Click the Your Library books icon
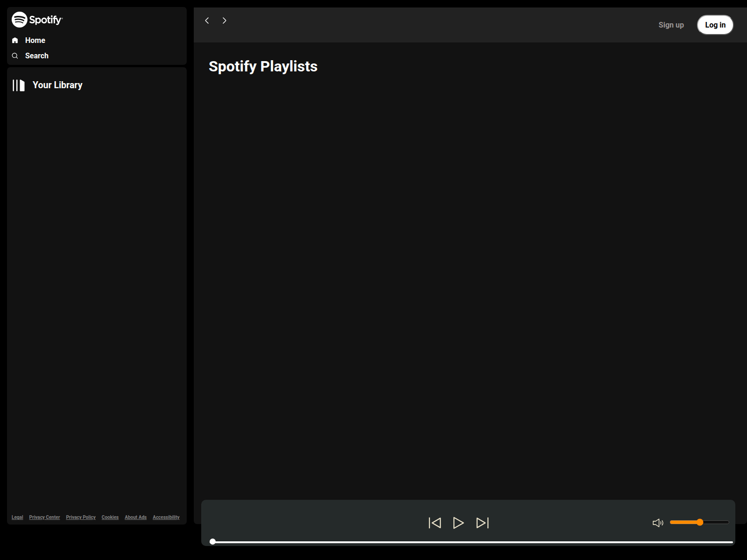This screenshot has height=560, width=747. click(x=19, y=85)
